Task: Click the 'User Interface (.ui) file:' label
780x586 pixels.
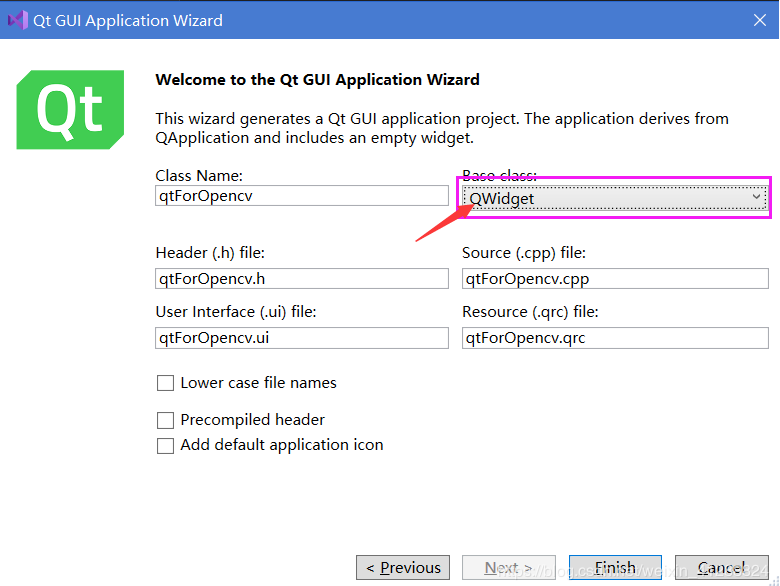Action: pyautogui.click(x=236, y=312)
